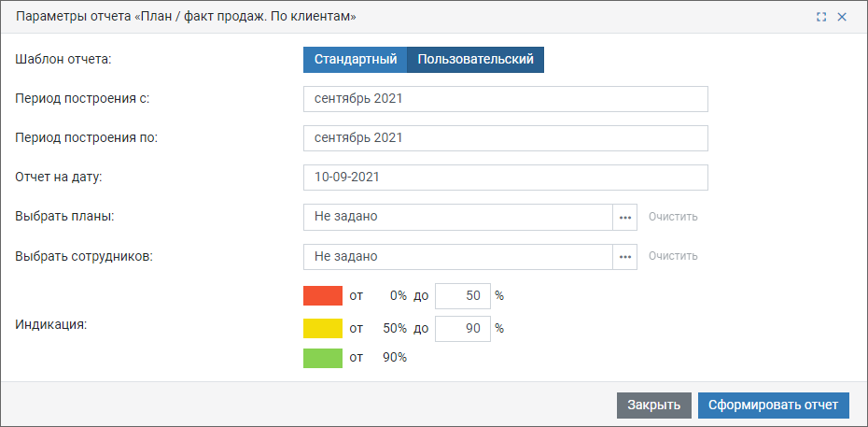Screen dimensions: 868x427
Task: Click the Выбрать сотрудников field
Action: click(x=457, y=256)
